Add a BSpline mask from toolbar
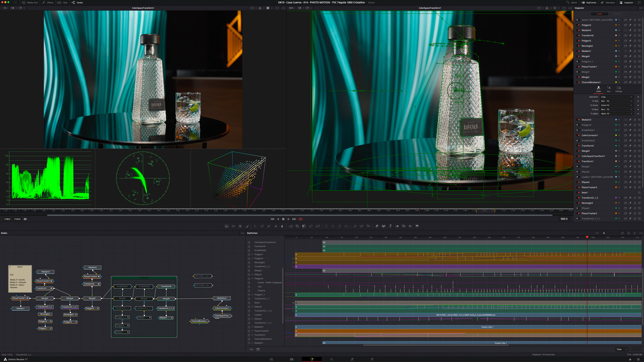This screenshot has height=362, width=644. click(x=346, y=226)
